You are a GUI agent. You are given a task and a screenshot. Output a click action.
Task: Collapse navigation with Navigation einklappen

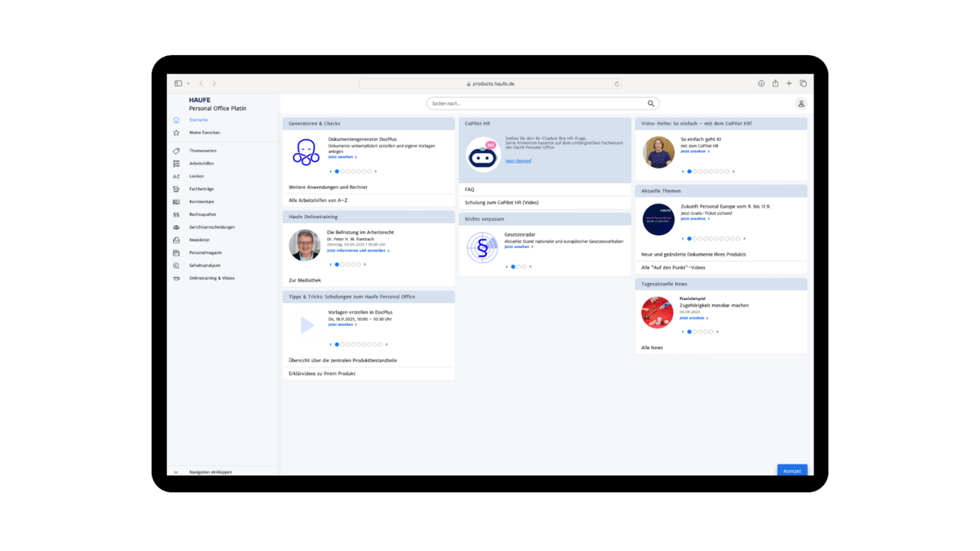(x=210, y=472)
